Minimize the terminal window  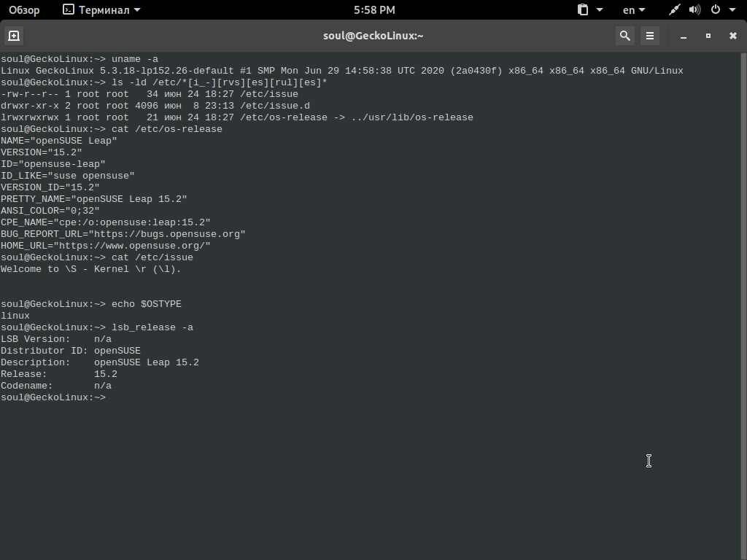point(683,36)
